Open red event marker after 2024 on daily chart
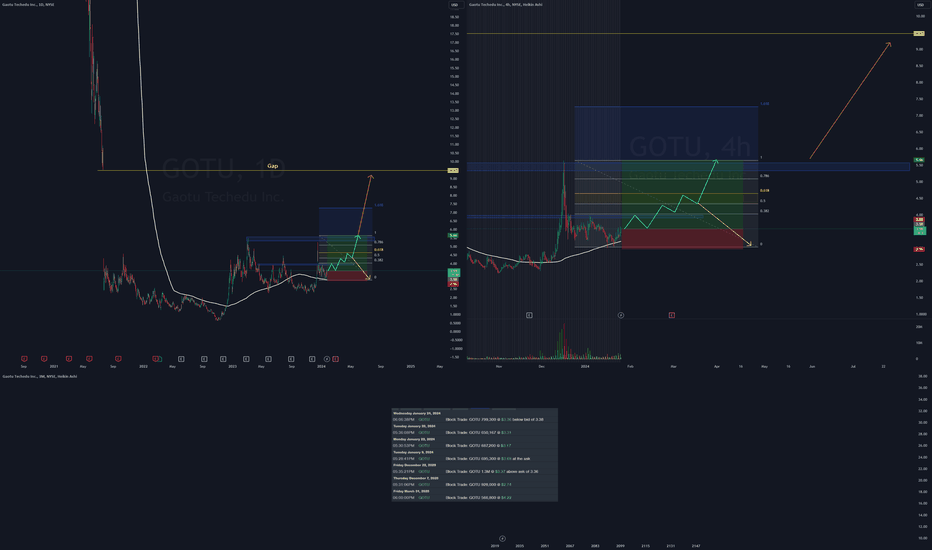The width and height of the screenshot is (932, 550). tap(336, 359)
